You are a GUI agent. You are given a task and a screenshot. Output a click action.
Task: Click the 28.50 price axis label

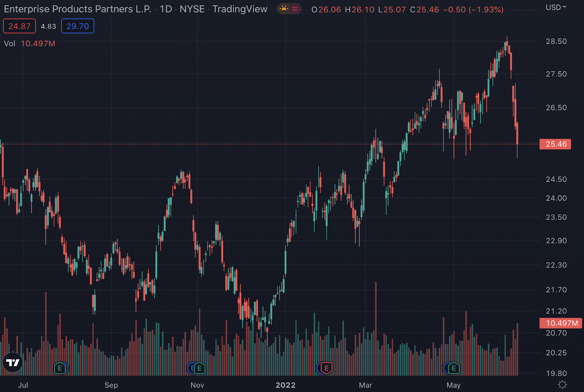pyautogui.click(x=556, y=41)
